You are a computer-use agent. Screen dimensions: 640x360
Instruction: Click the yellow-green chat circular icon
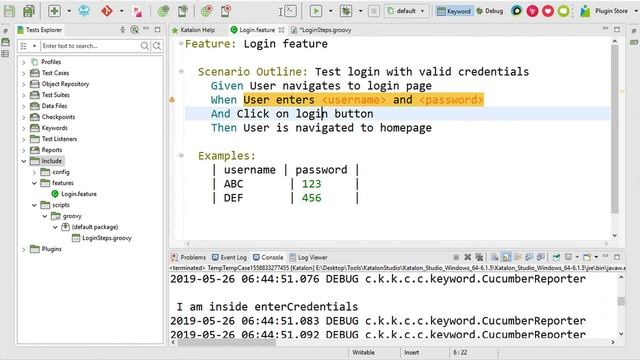click(x=564, y=11)
